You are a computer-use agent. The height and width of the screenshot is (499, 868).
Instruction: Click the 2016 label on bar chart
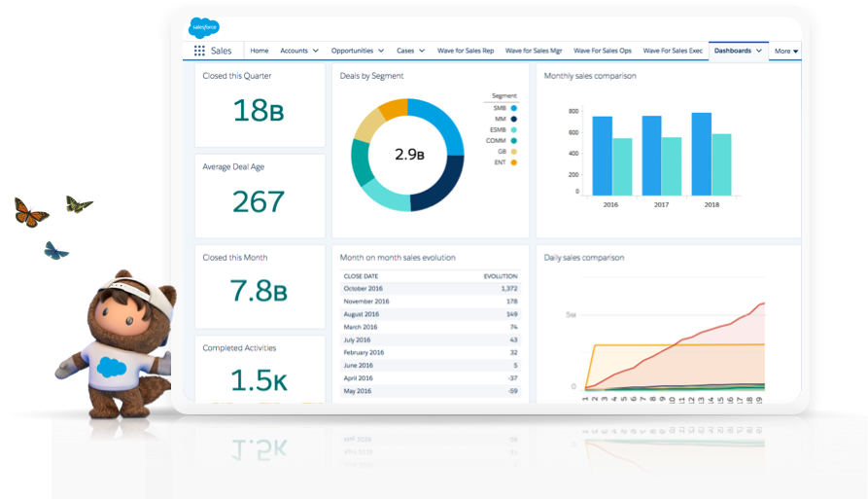coord(610,205)
